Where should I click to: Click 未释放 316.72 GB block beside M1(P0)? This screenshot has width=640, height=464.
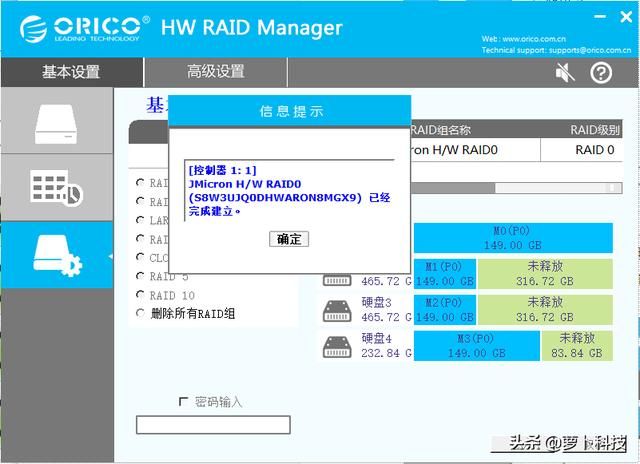click(545, 274)
